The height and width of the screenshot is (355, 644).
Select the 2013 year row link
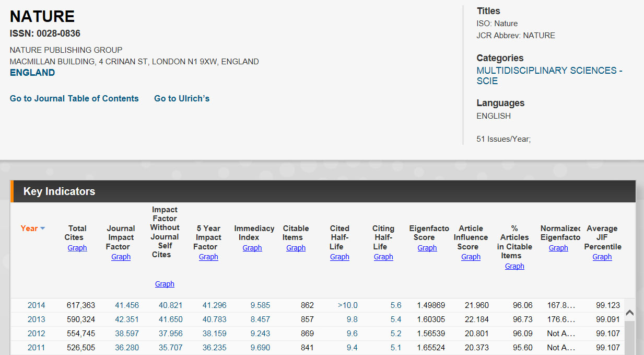coord(37,319)
